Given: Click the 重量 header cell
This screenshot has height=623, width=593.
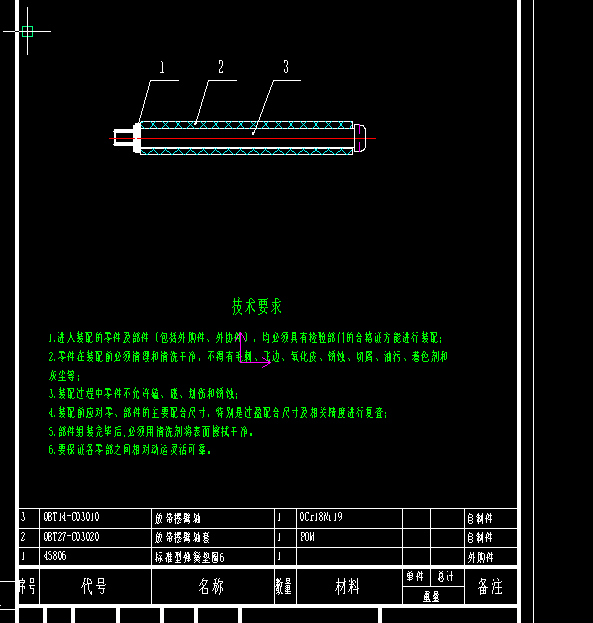Looking at the screenshot, I should click(x=432, y=596).
